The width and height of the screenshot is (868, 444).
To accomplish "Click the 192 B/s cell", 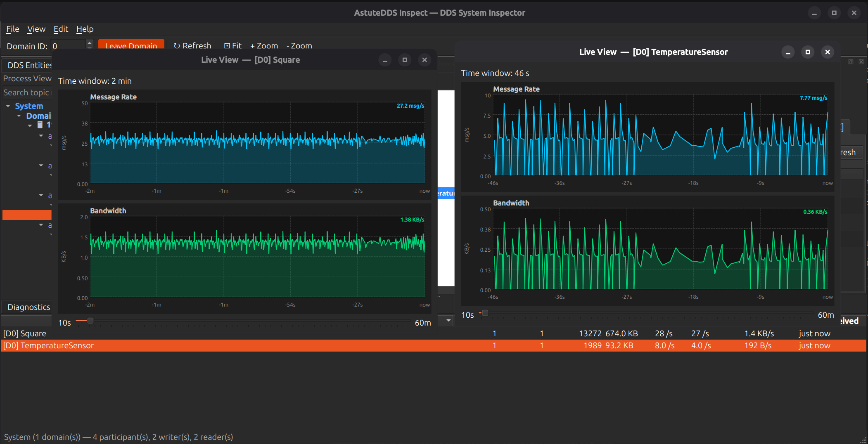I will 758,345.
